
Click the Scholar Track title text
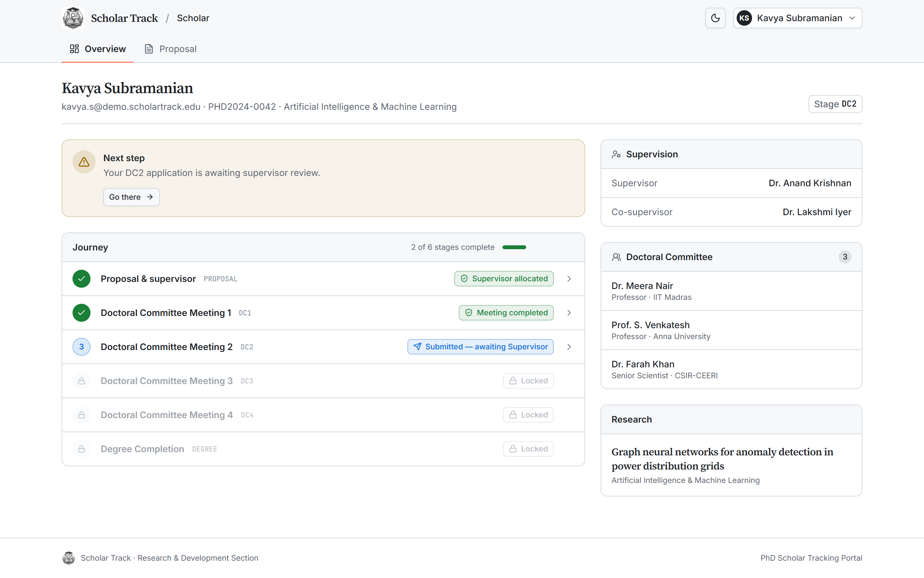[x=124, y=18]
